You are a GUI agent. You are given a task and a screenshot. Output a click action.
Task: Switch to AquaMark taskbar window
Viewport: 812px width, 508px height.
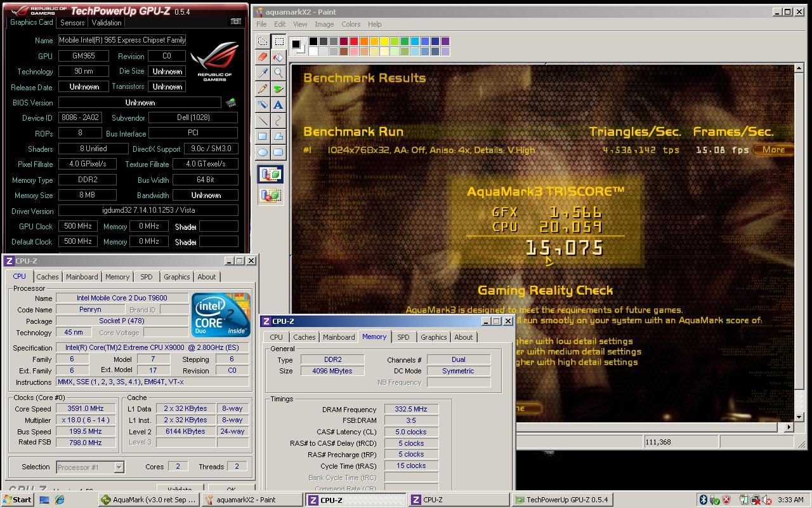[x=148, y=500]
